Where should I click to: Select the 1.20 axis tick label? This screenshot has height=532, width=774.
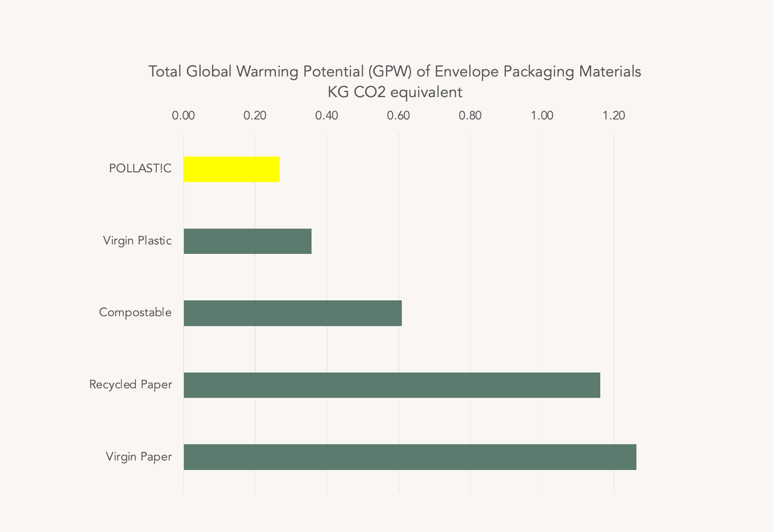pos(614,116)
